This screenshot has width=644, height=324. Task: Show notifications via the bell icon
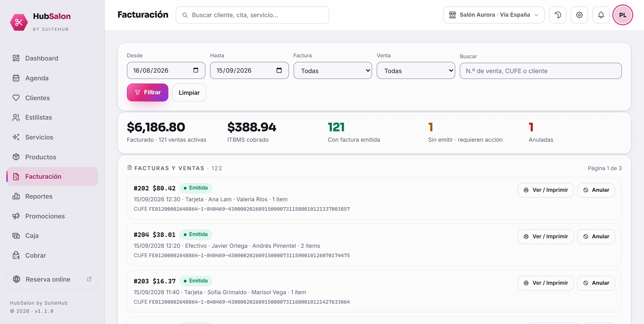pyautogui.click(x=601, y=15)
